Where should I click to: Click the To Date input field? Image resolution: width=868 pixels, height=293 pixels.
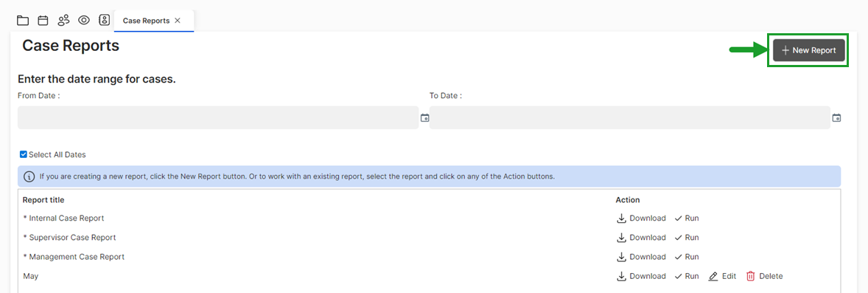630,117
